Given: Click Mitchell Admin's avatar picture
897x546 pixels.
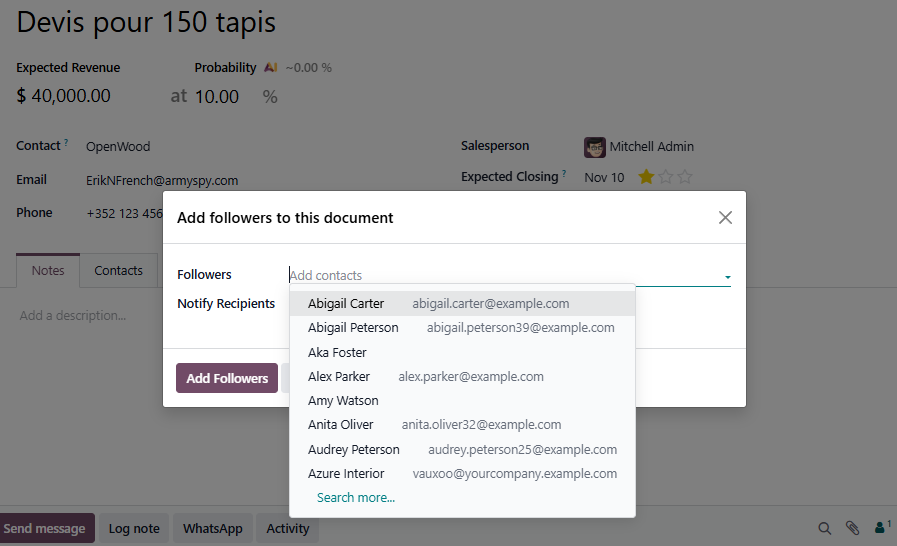Looking at the screenshot, I should pos(595,147).
